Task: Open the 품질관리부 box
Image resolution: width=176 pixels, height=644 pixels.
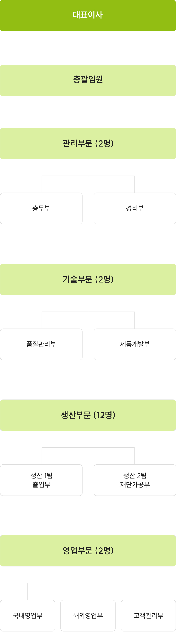Action: click(x=41, y=344)
